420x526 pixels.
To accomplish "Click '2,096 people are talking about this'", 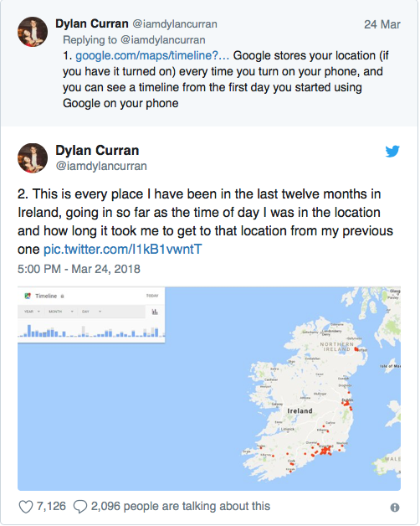I will [181, 506].
